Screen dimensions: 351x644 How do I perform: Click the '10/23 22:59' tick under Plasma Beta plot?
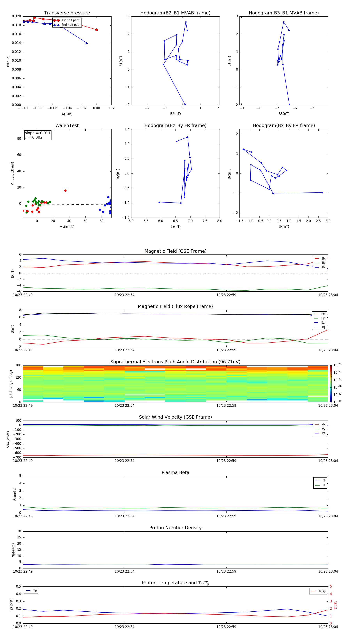tap(226, 516)
